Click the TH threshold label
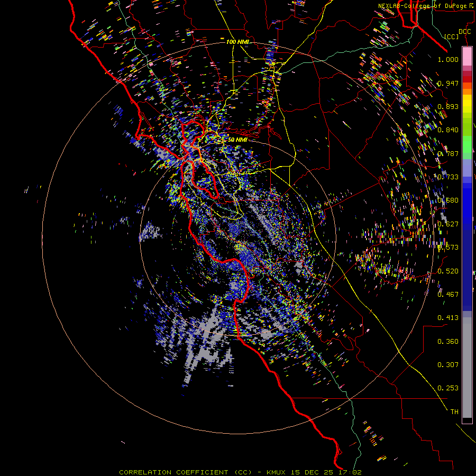This screenshot has height=476, width=476. [x=454, y=412]
